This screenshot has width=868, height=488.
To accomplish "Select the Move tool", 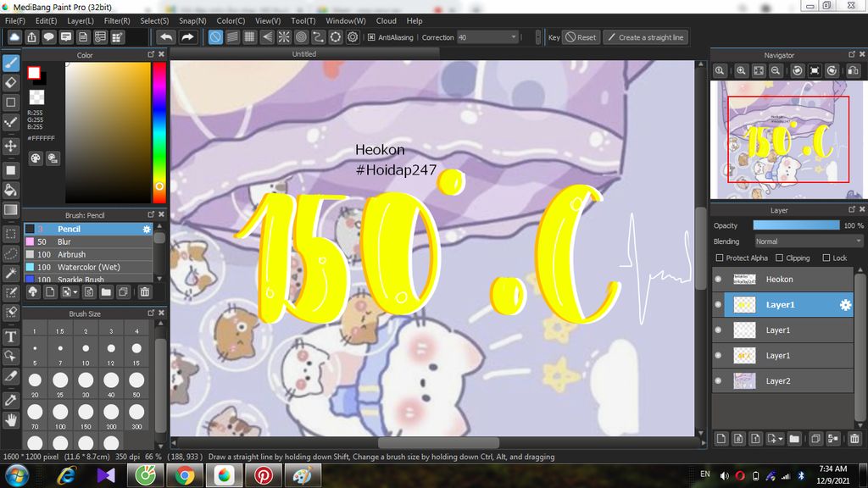I will (10, 146).
